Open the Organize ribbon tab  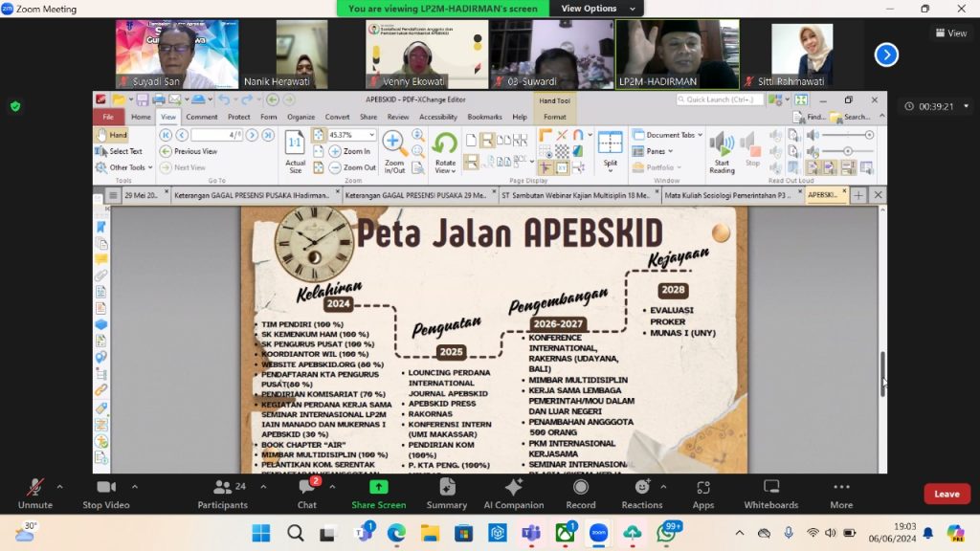pyautogui.click(x=301, y=117)
